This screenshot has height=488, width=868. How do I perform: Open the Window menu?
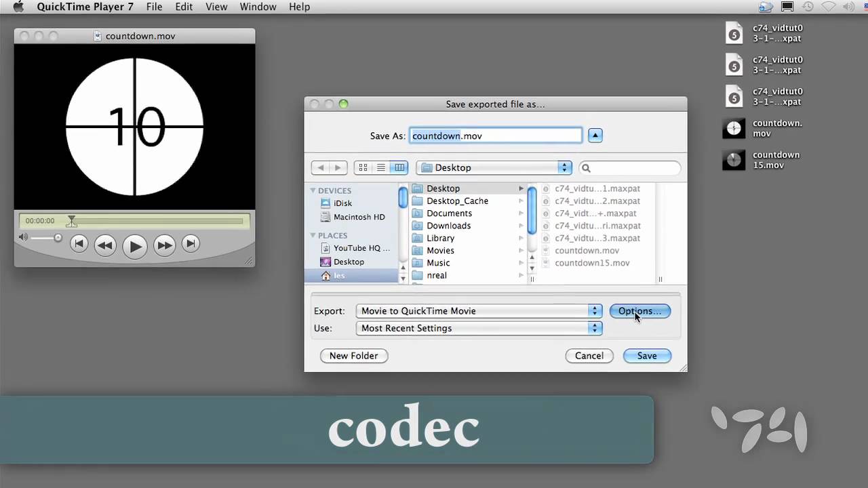258,7
